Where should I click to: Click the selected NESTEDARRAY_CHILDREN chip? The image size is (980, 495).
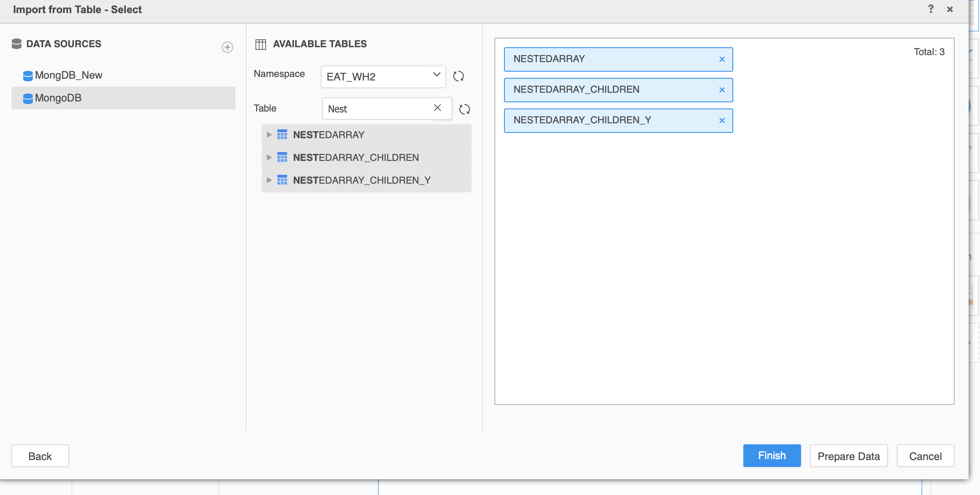(x=618, y=90)
